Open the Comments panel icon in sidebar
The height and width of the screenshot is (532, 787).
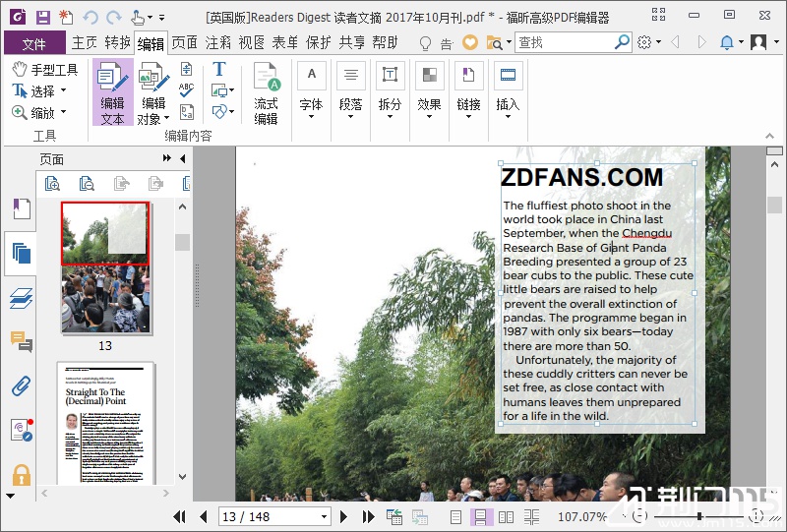click(x=21, y=341)
